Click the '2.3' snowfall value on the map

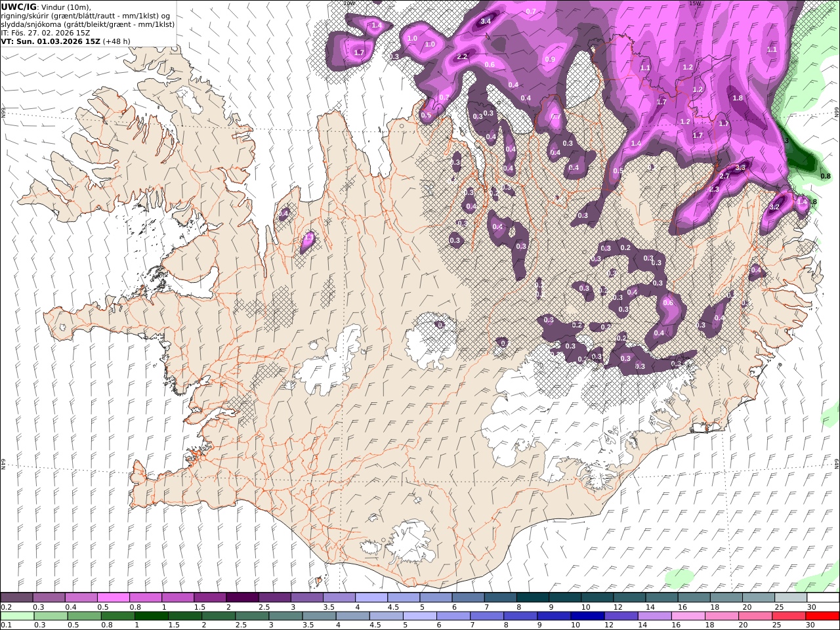[x=714, y=189]
